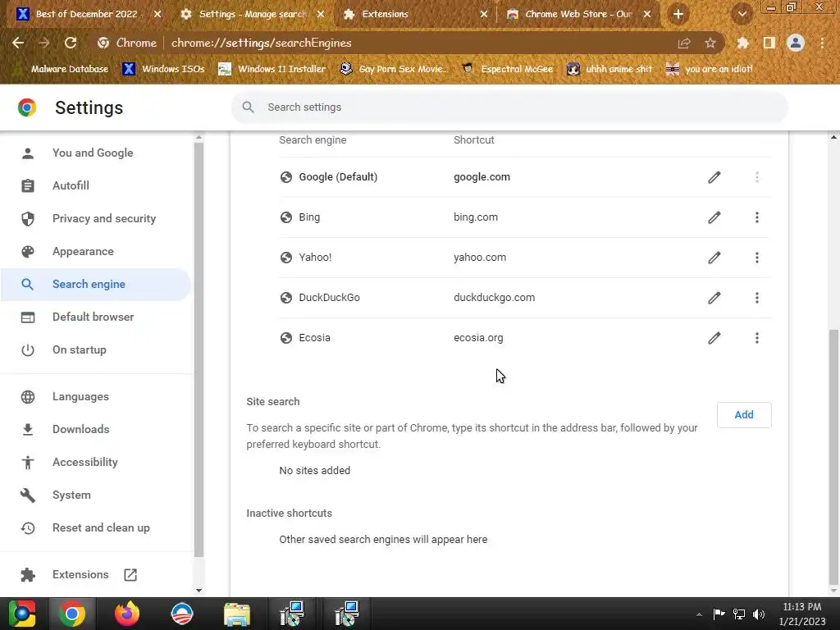Click the pencil icon for Bing
840x630 pixels.
(714, 217)
